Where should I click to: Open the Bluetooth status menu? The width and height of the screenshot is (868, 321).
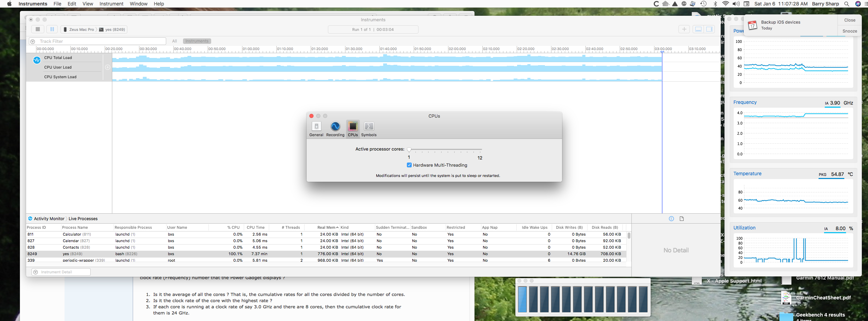[716, 4]
